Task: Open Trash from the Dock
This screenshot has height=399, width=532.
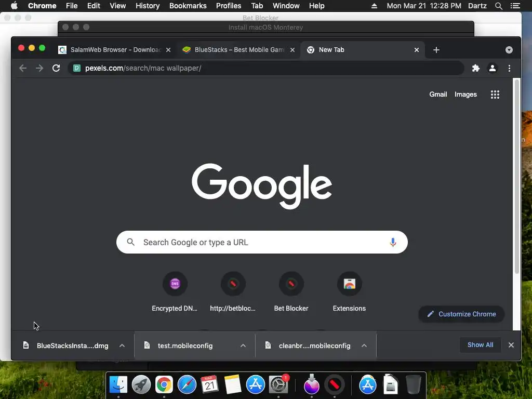Action: [x=413, y=385]
